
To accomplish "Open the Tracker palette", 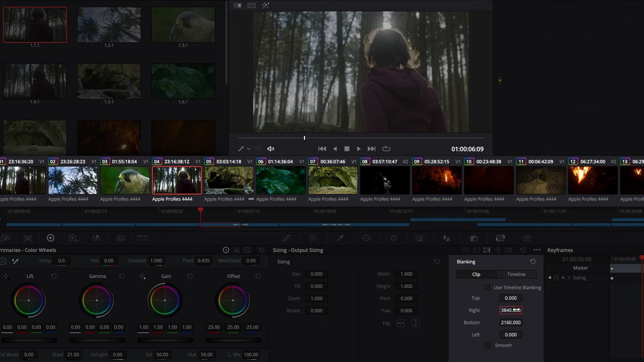I will point(393,238).
